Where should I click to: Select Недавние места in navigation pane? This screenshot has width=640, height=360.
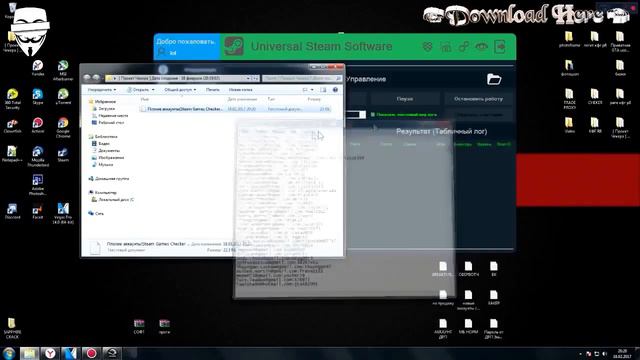(x=110, y=116)
